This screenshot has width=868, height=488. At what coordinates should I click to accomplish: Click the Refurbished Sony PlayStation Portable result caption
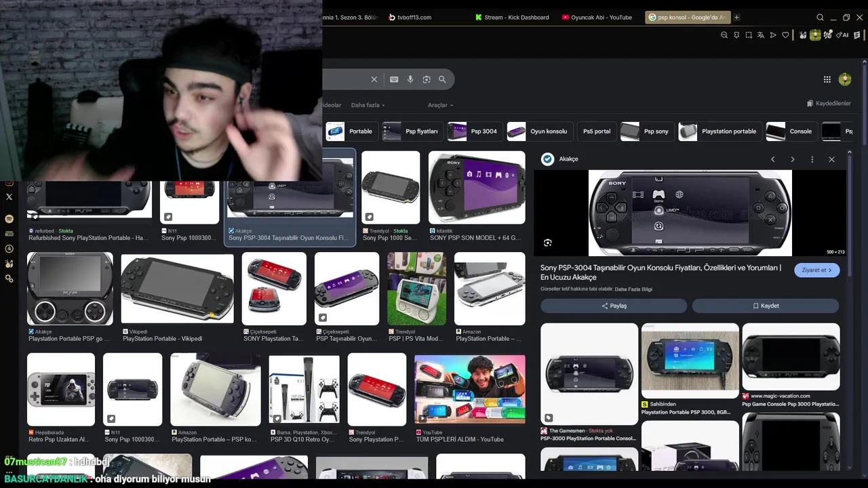click(88, 238)
